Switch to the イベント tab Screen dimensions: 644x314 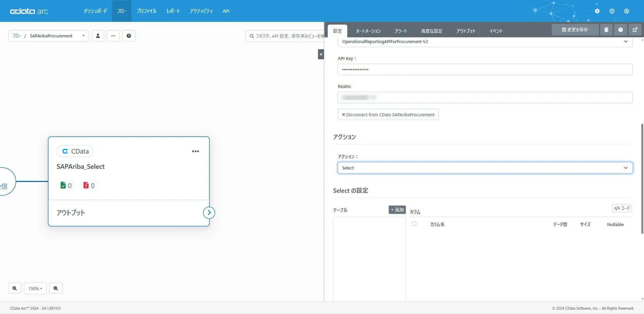pos(496,31)
